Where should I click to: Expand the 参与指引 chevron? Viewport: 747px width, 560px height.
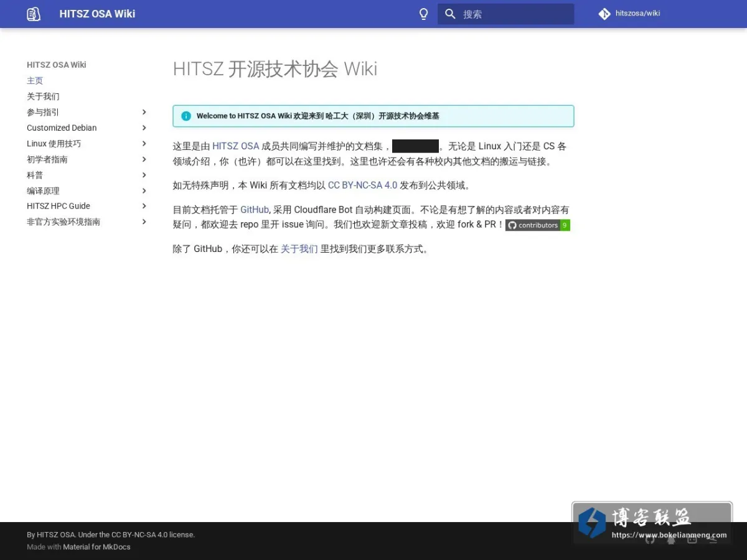(144, 112)
